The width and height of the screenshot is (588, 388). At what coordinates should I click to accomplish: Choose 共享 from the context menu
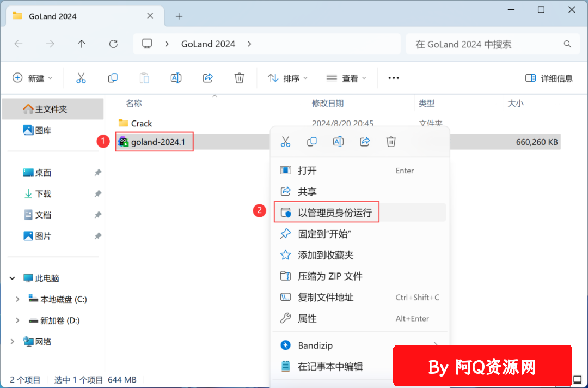pyautogui.click(x=360, y=192)
